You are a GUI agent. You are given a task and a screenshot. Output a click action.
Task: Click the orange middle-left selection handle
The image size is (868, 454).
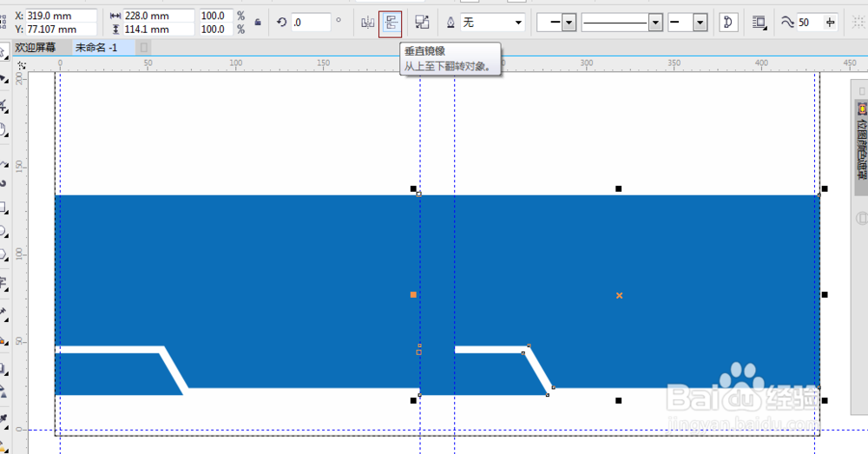tap(413, 294)
